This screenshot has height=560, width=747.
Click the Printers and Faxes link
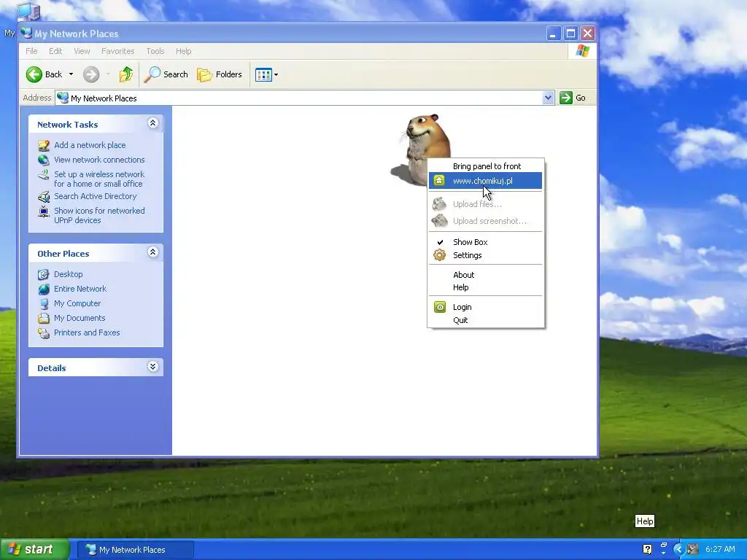click(x=87, y=332)
